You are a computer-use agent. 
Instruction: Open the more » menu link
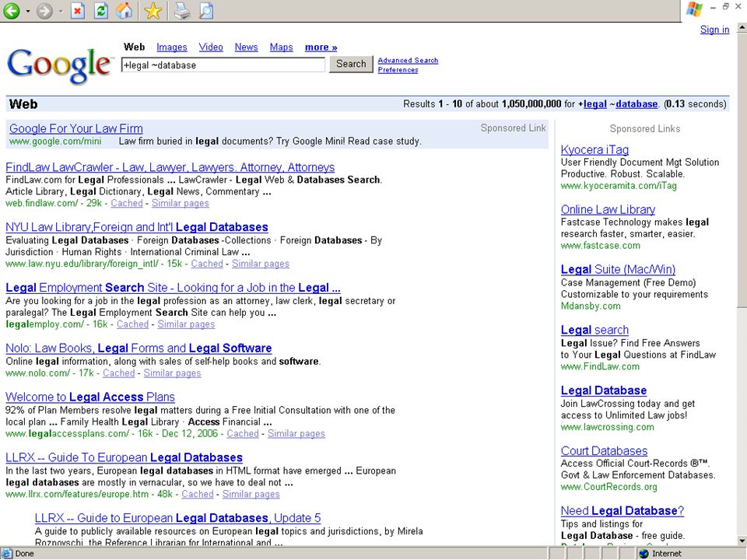point(321,47)
